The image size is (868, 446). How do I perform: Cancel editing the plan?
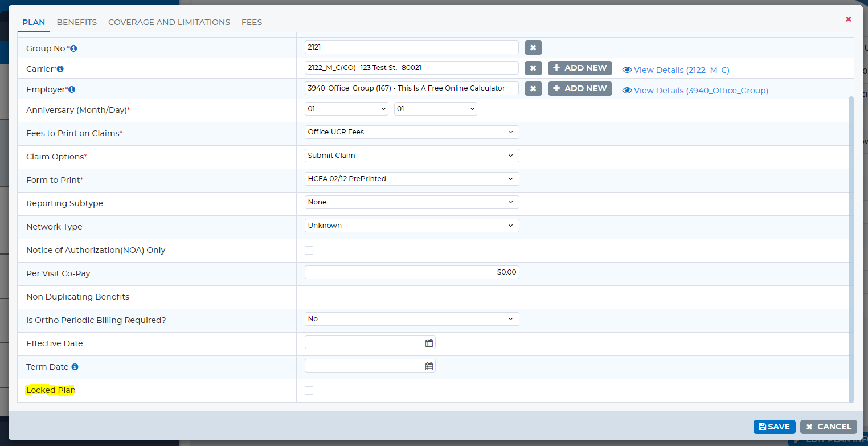coord(828,427)
